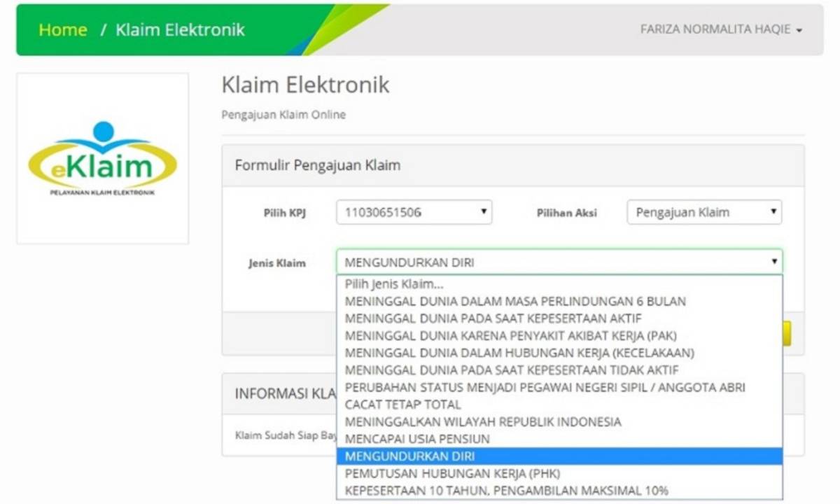Choose Meninggalkan Wilayah Republik Indonesia option
This screenshot has height=504, width=840.
point(483,422)
